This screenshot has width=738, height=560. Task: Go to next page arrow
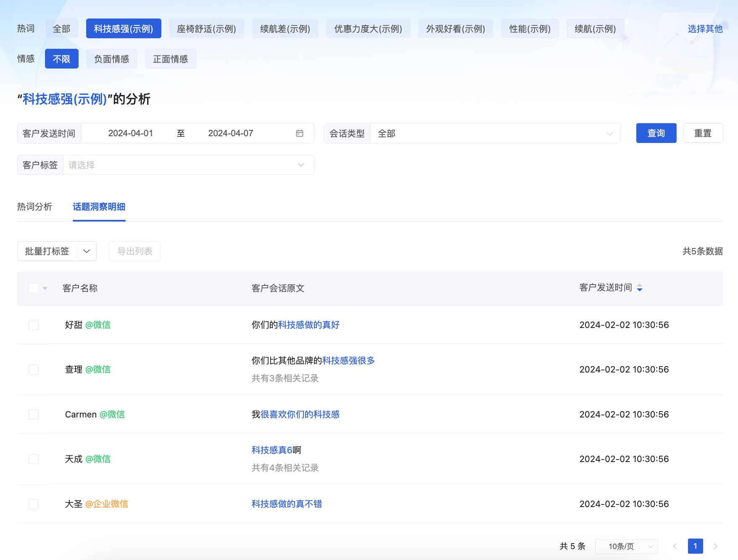coord(715,546)
